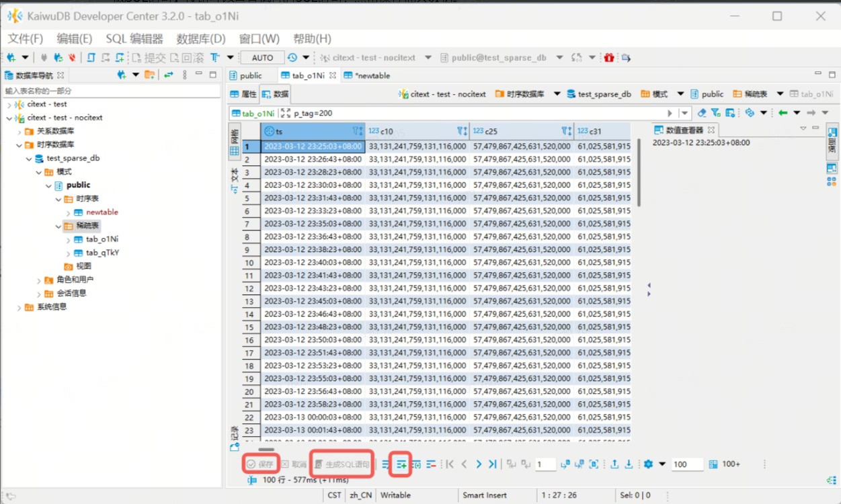
Task: Click the eraser icon to clear the filter
Action: click(702, 113)
